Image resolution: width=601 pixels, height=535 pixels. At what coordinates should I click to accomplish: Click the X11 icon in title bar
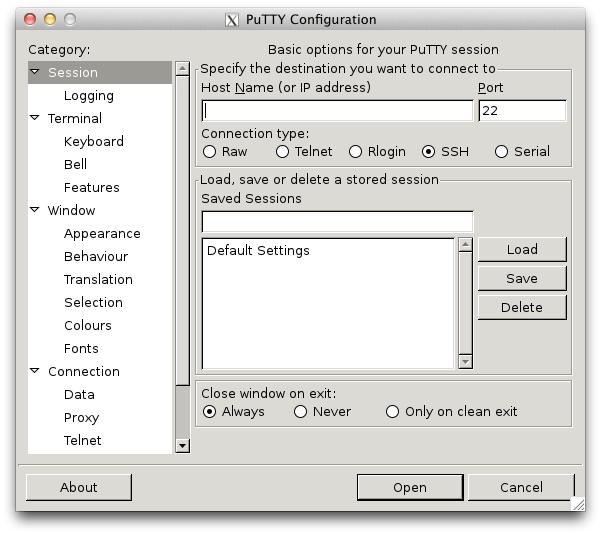[232, 20]
